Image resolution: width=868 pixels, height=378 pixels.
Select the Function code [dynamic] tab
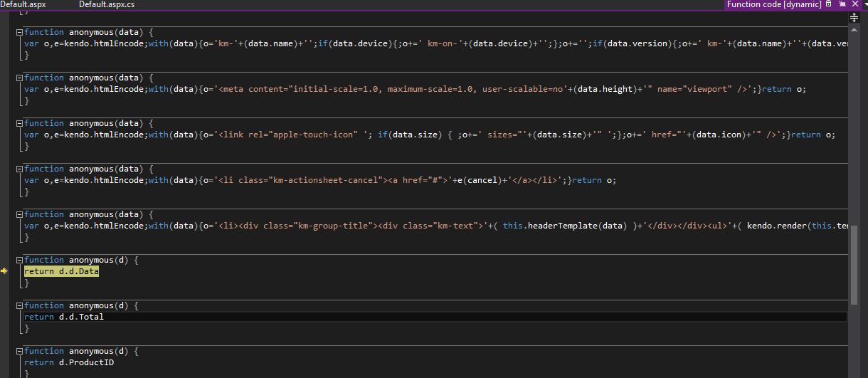773,4
